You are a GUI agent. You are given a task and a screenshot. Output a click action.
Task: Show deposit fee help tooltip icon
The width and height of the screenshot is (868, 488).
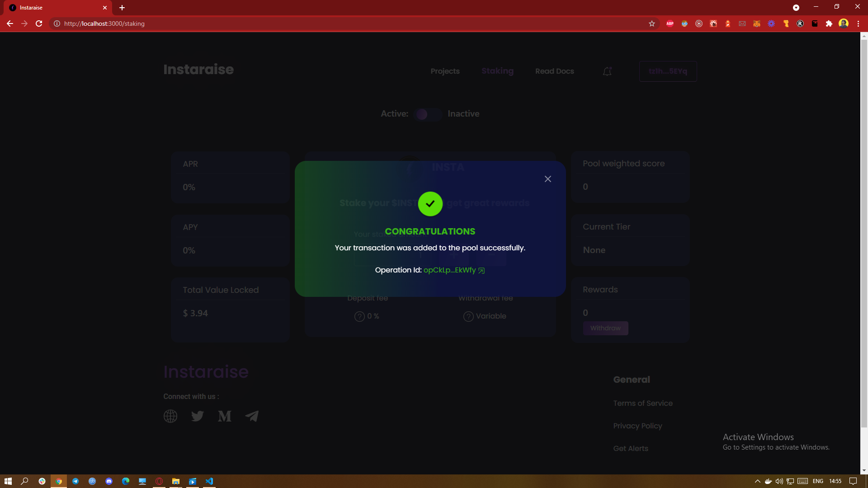coord(359,316)
